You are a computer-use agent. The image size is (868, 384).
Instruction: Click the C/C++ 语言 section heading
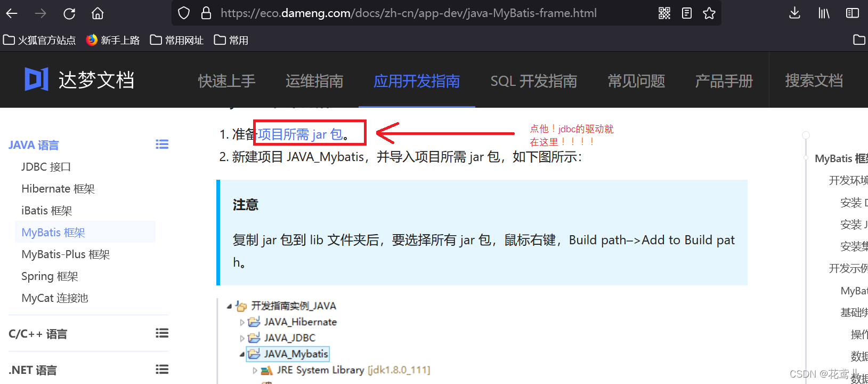[x=38, y=334]
